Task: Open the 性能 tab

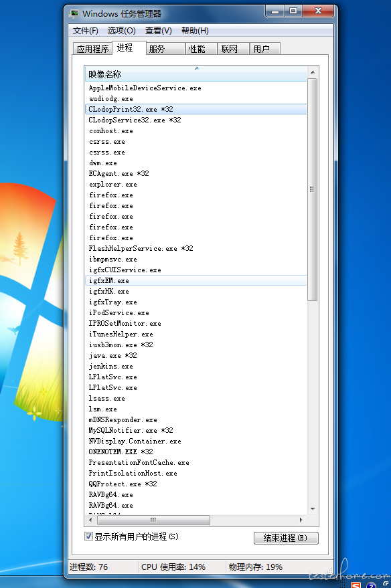Action: (x=202, y=49)
